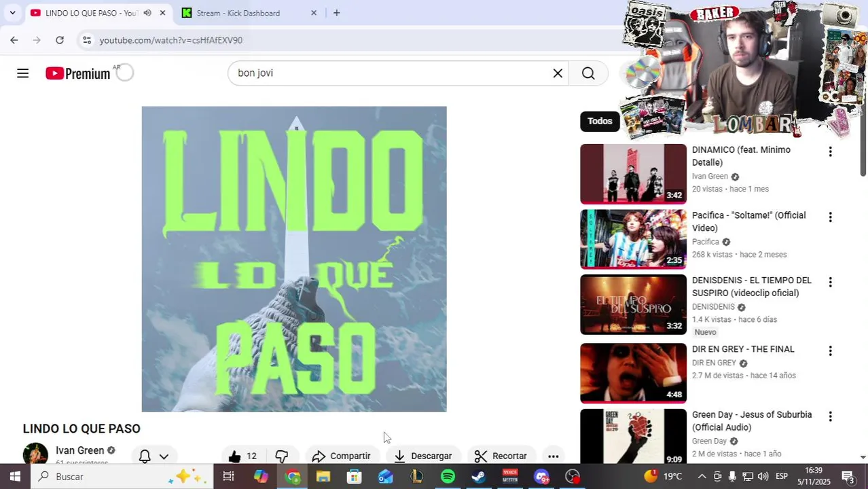Open the Windows Start menu

14,477
